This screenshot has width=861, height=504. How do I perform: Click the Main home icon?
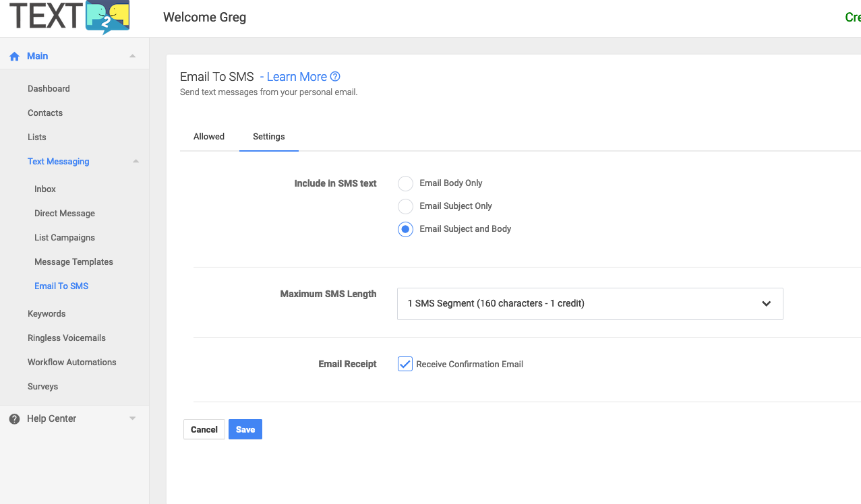click(14, 57)
